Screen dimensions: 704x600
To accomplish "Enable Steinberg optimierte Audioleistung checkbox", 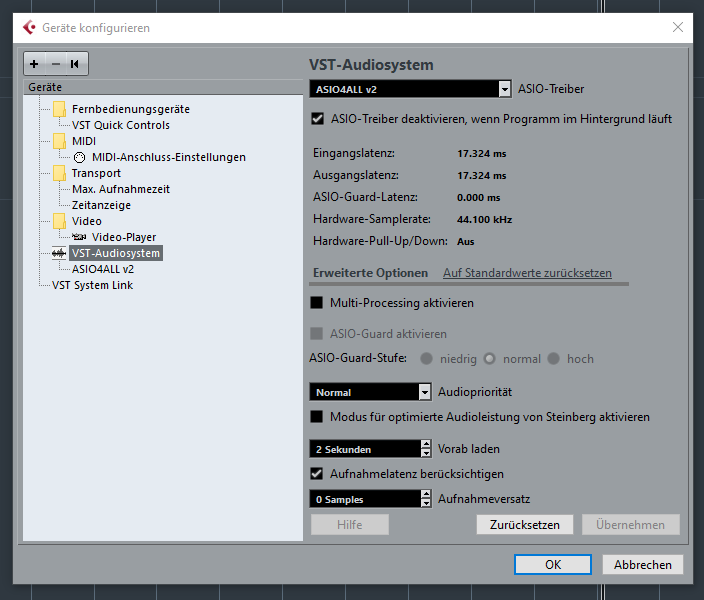I will point(317,417).
